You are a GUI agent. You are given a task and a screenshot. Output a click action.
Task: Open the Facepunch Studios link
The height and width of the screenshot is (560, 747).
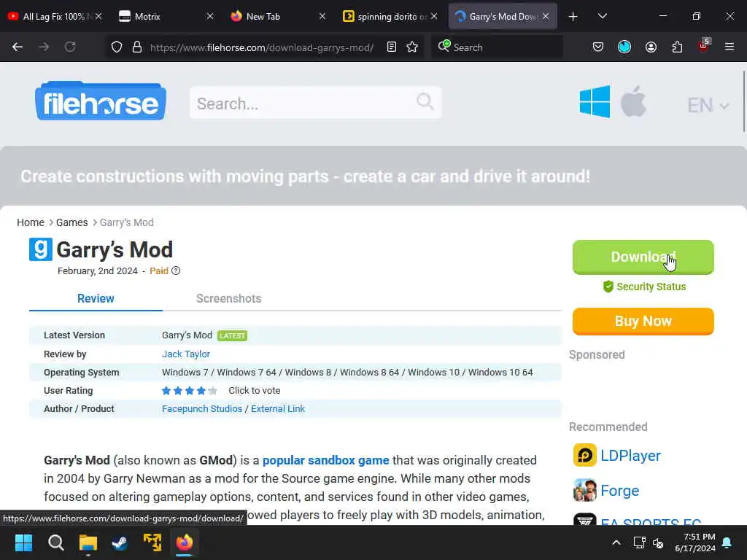202,409
